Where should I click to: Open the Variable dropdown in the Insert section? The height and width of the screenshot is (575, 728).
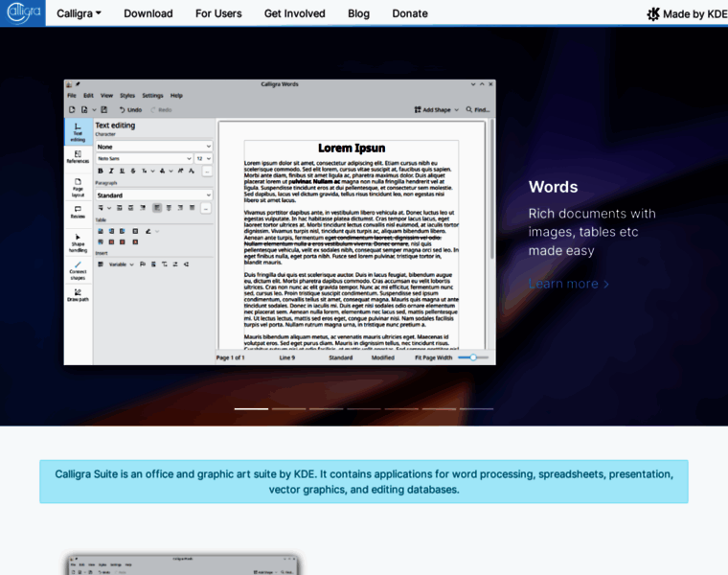click(122, 264)
